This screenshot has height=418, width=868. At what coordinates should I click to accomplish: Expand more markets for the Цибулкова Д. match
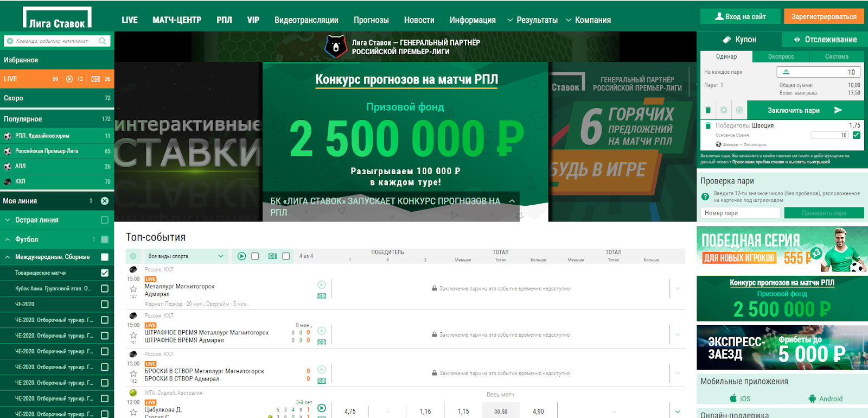tap(678, 411)
